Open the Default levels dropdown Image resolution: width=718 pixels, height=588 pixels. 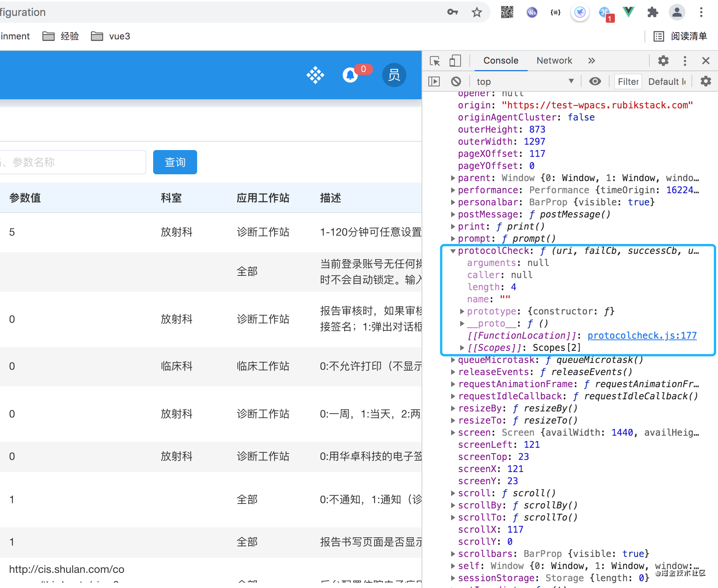667,81
